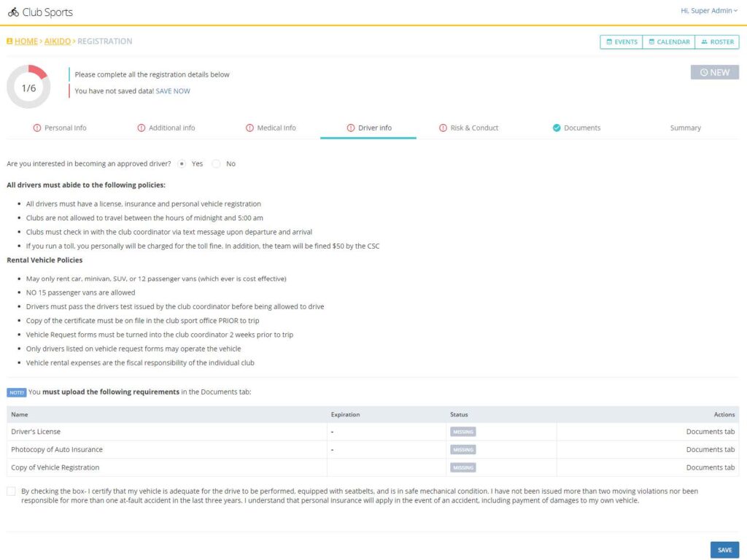Select No for becoming an approved driver
Screen dimensions: 747x560
pos(216,163)
